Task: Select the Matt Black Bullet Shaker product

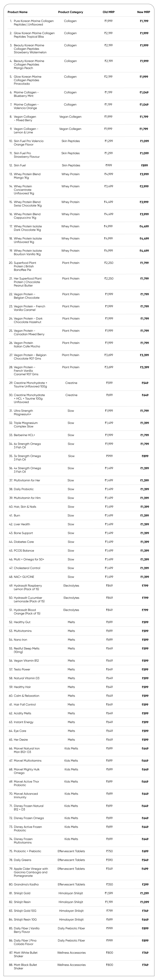Action: 25,966
